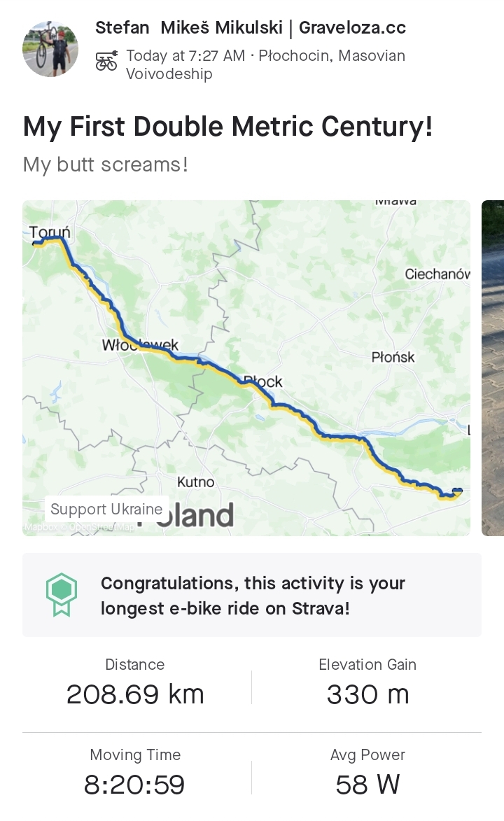Viewport: 504px width, 821px height.
Task: Click the Włocławek label on the map
Action: [x=140, y=345]
